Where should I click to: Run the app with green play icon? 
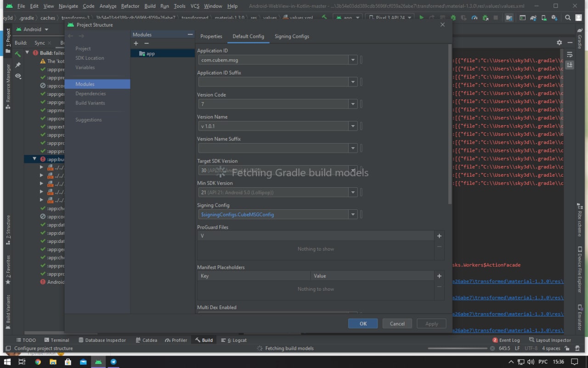point(421,17)
